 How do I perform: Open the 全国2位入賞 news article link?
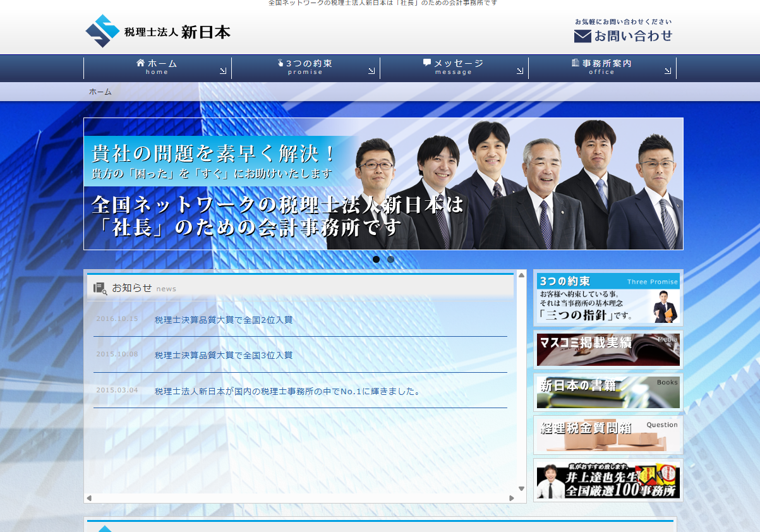[x=224, y=320]
